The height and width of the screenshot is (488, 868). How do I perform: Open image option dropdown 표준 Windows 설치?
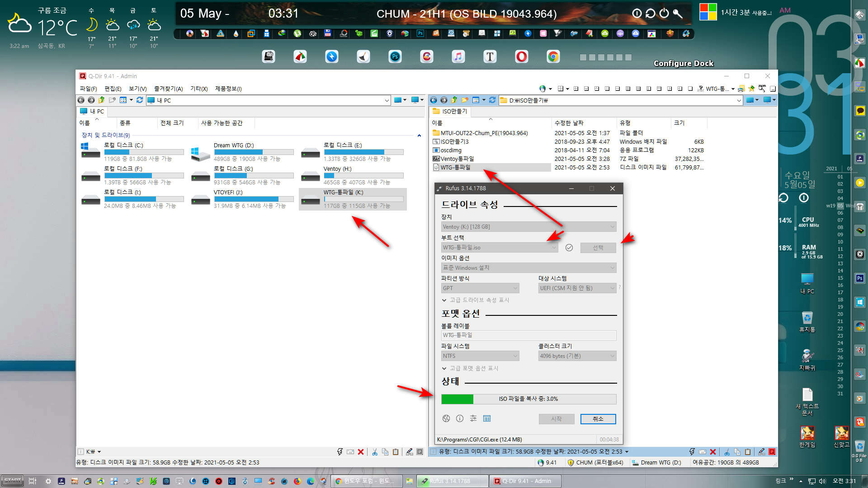(x=529, y=268)
